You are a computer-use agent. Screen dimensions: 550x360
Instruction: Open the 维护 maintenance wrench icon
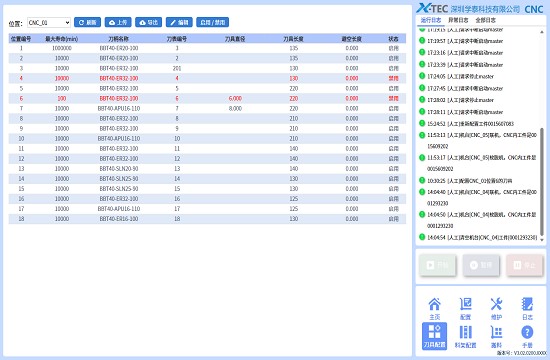pos(496,308)
